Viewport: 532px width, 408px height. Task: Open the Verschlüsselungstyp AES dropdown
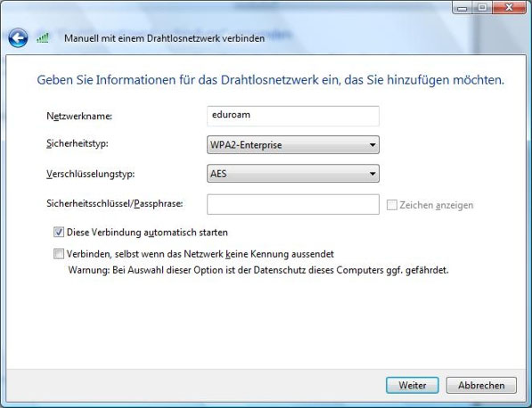pyautogui.click(x=293, y=174)
